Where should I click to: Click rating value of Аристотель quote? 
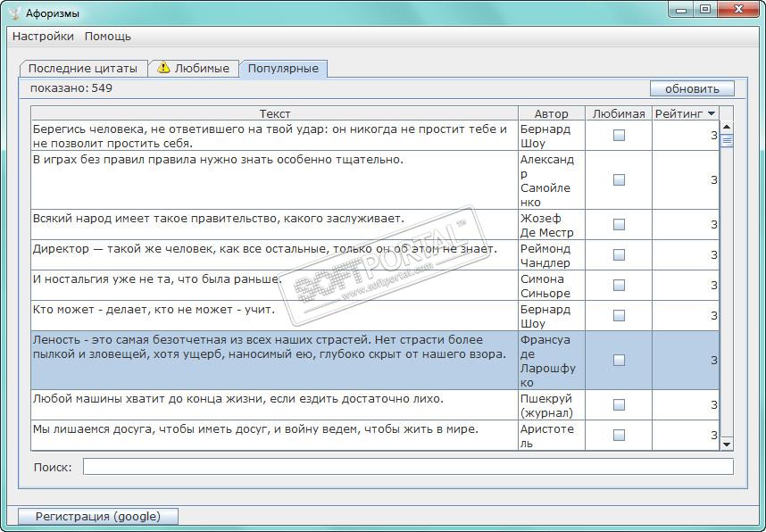pyautogui.click(x=686, y=435)
